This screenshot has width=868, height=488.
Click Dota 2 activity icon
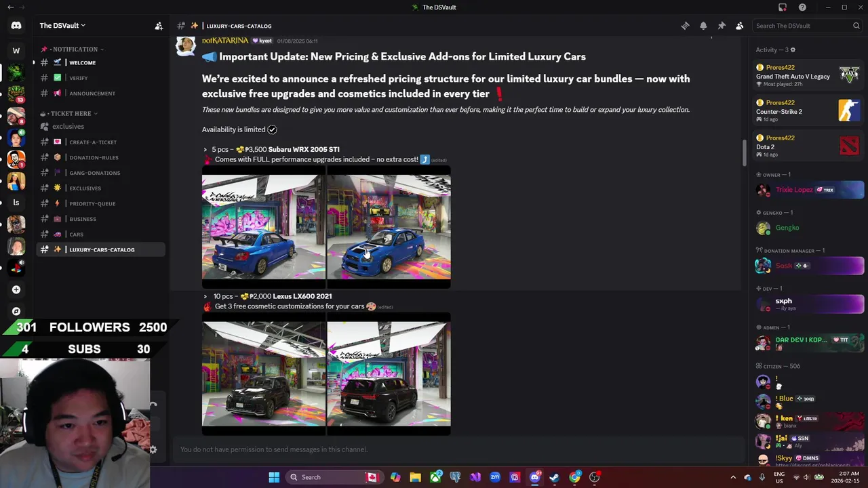[x=849, y=145]
